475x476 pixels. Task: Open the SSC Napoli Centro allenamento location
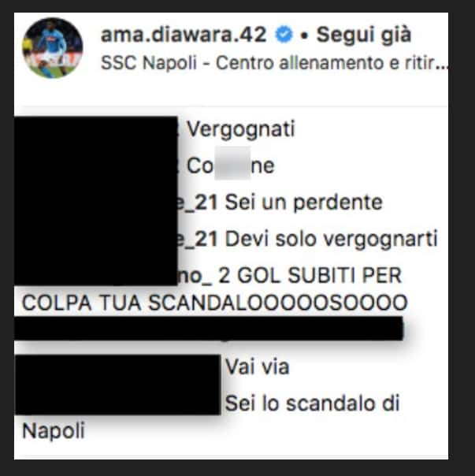(274, 63)
